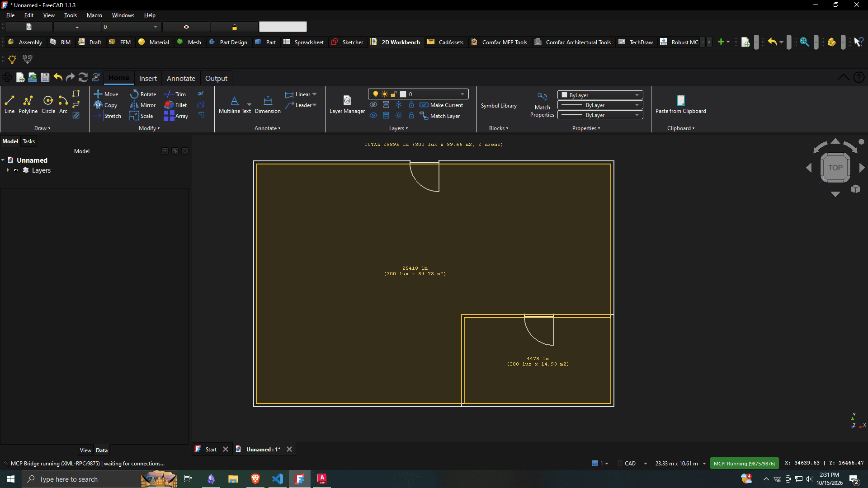The width and height of the screenshot is (868, 488).
Task: Activate the Move tool
Action: click(106, 94)
